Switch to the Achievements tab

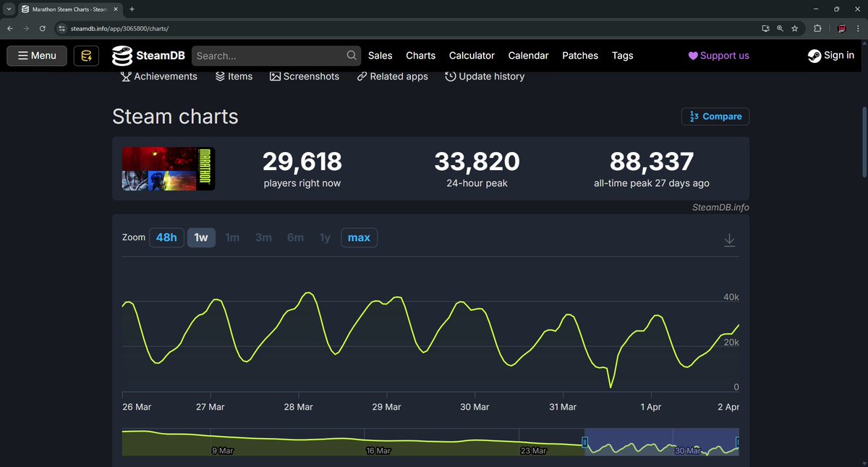158,76
